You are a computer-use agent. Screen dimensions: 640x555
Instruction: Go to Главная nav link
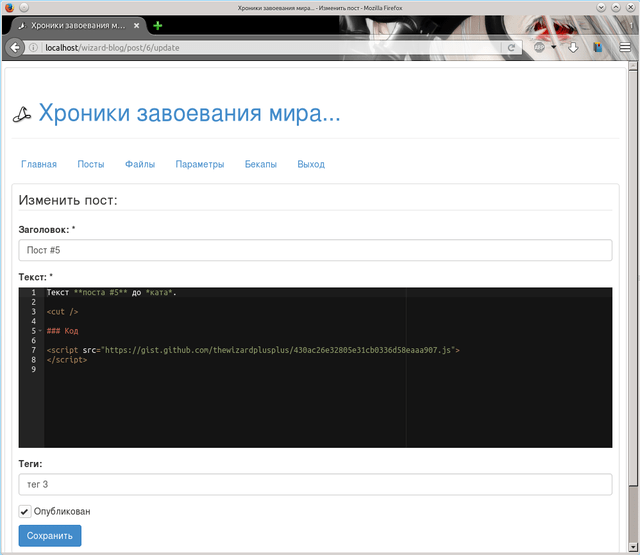click(x=39, y=164)
